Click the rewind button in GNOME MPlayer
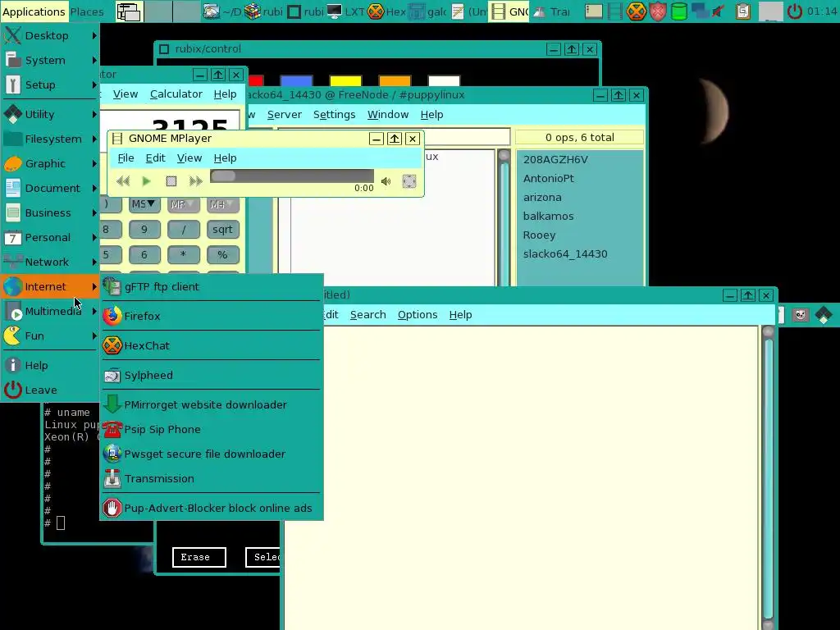The image size is (840, 630). click(x=123, y=181)
